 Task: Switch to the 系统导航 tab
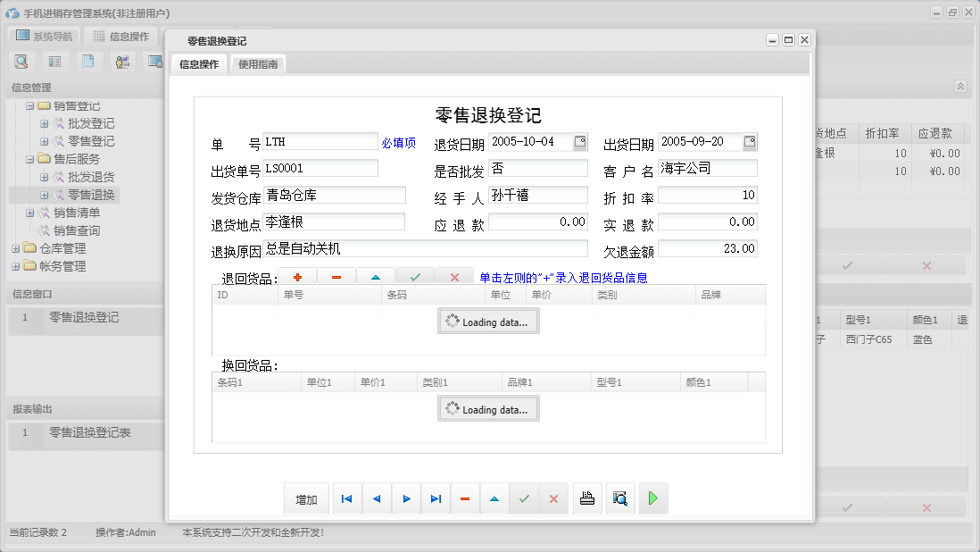42,35
